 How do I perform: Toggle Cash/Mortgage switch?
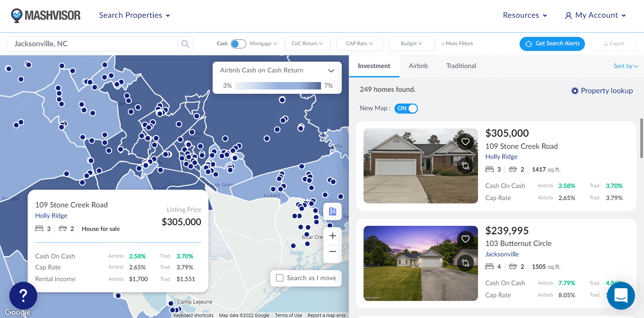[x=238, y=44]
